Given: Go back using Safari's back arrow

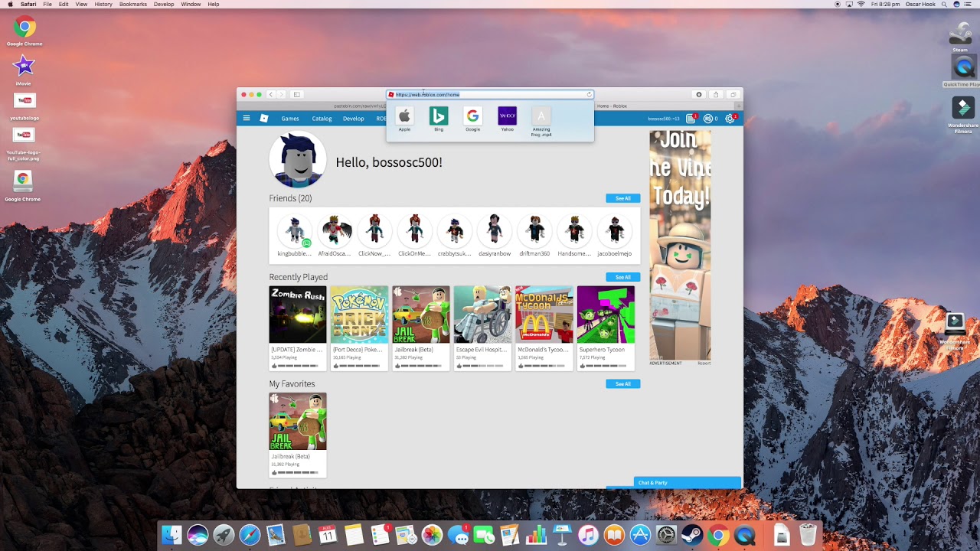Looking at the screenshot, I should [x=271, y=95].
